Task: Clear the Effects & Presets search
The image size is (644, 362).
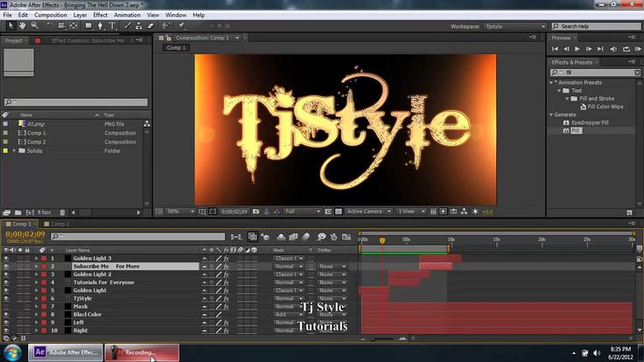Action: (637, 72)
